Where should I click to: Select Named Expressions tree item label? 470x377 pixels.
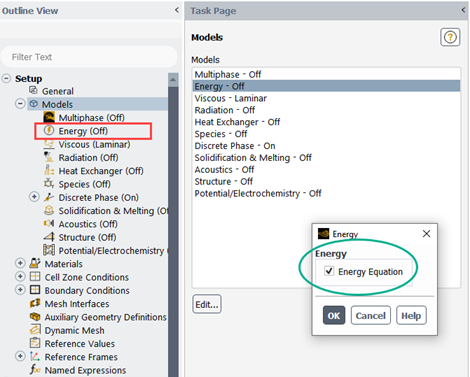85,370
